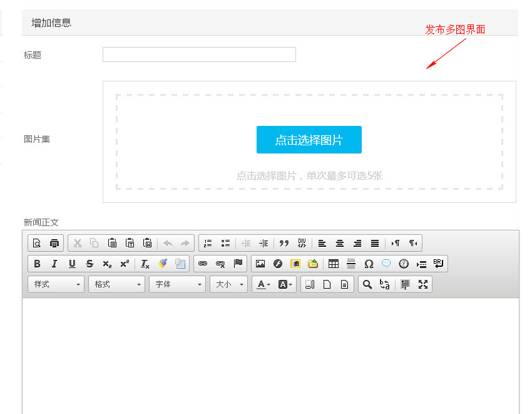Click the icon left of New Page
The height and width of the screenshot is (414, 532).
[310, 284]
